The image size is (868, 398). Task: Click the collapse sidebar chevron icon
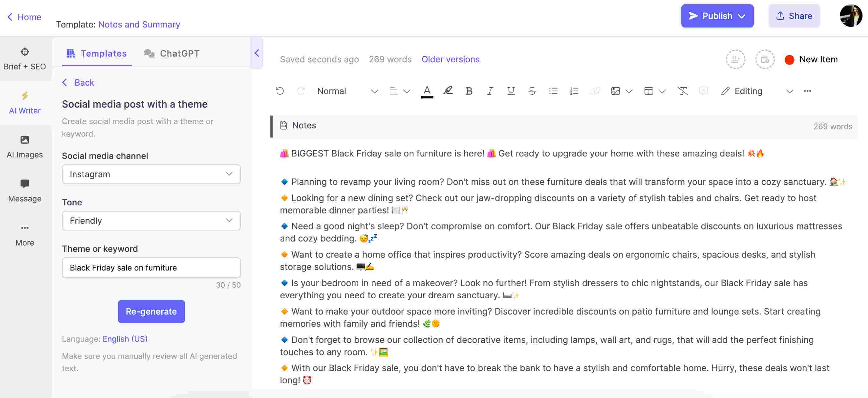pos(256,53)
